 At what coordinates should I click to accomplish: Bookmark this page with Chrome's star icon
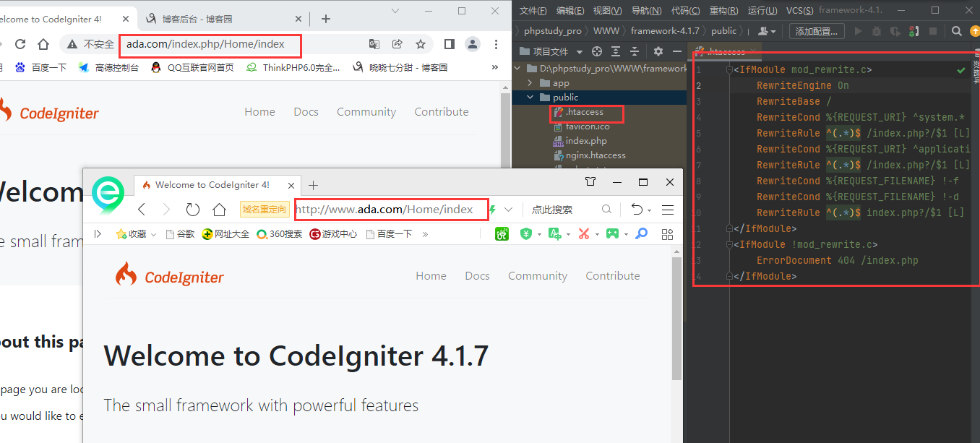click(421, 44)
